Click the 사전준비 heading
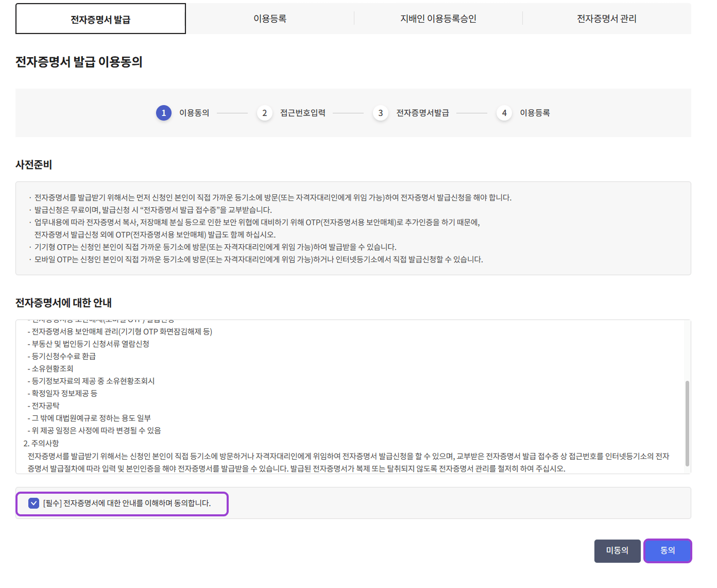This screenshot has width=717, height=588. (x=34, y=165)
